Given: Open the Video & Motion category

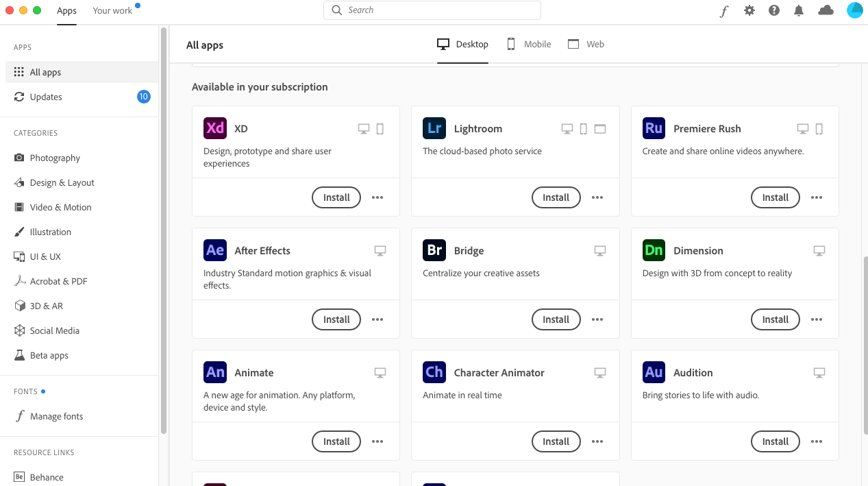Looking at the screenshot, I should (x=59, y=207).
